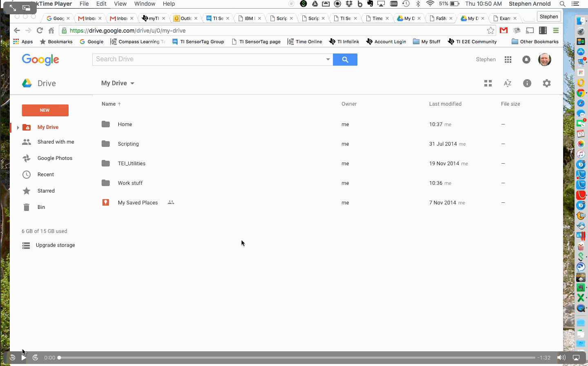Open the Window menu

click(x=144, y=4)
